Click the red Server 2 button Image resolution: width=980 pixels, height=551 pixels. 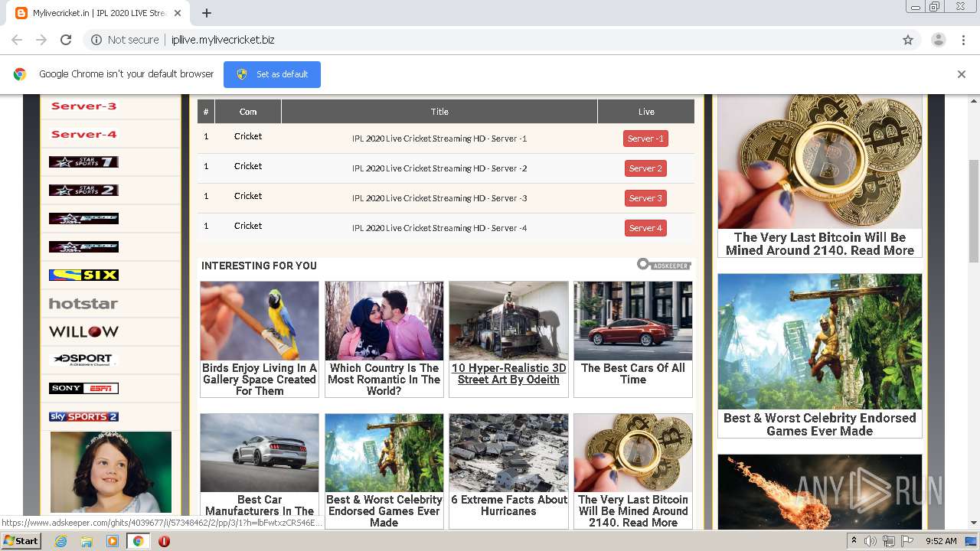[645, 168]
